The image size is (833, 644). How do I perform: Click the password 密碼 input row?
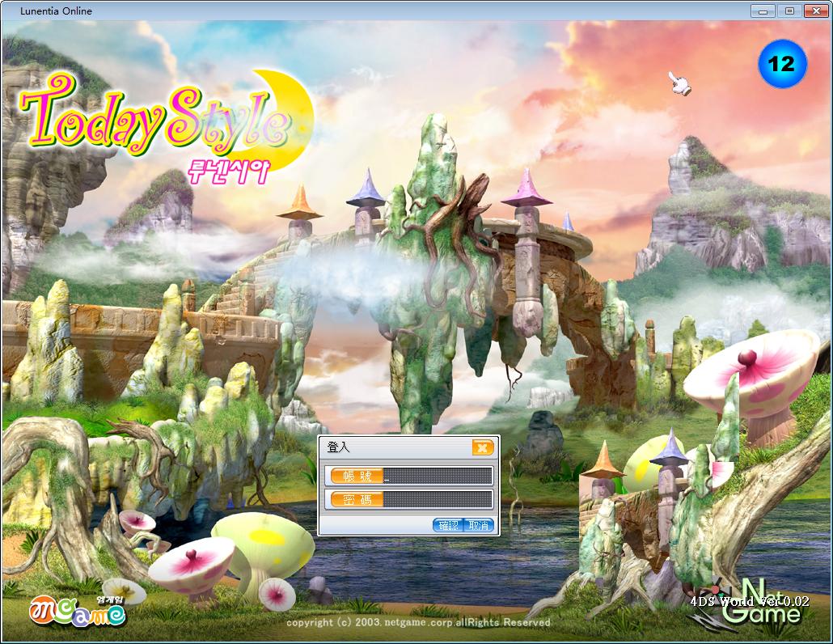(408, 499)
